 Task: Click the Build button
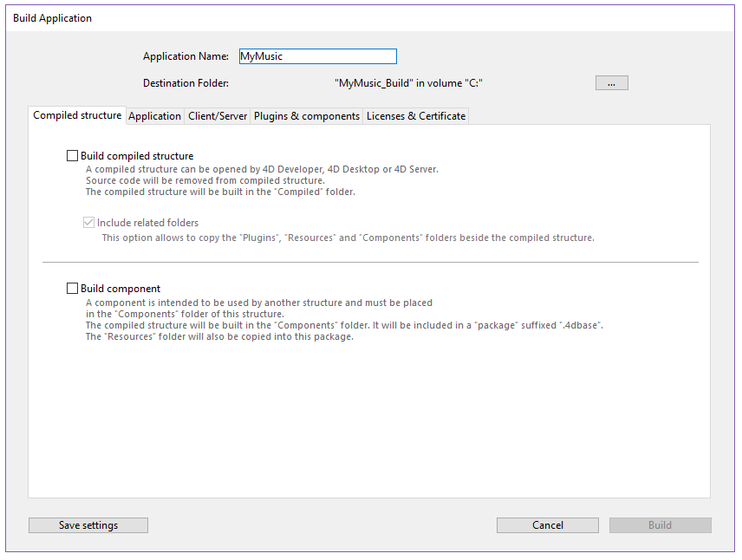[660, 525]
